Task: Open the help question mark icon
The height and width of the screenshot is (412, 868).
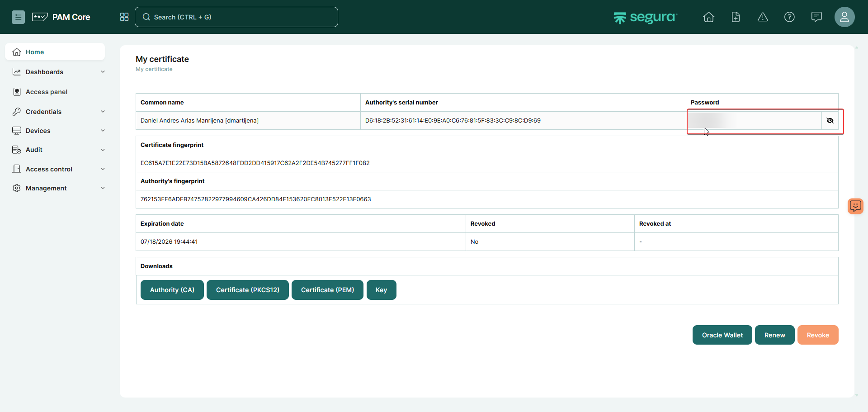Action: tap(789, 17)
